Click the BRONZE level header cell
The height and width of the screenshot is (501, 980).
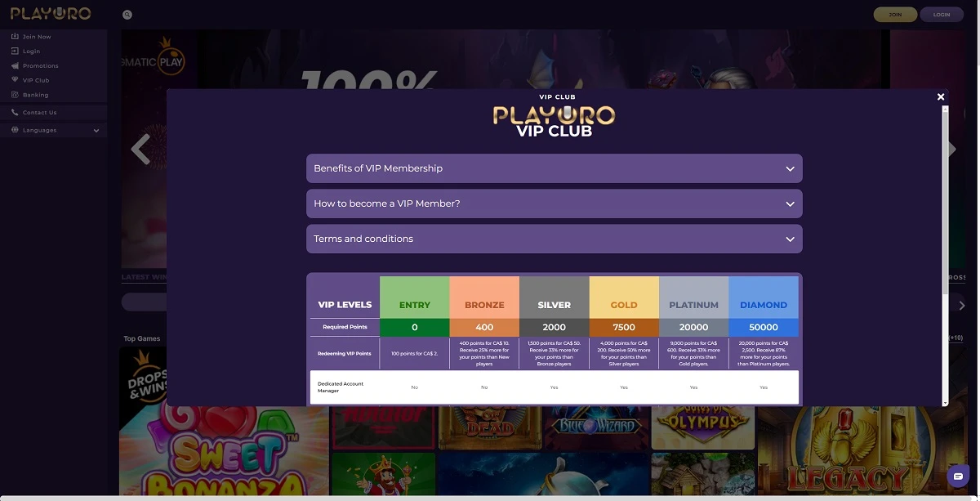[484, 297]
